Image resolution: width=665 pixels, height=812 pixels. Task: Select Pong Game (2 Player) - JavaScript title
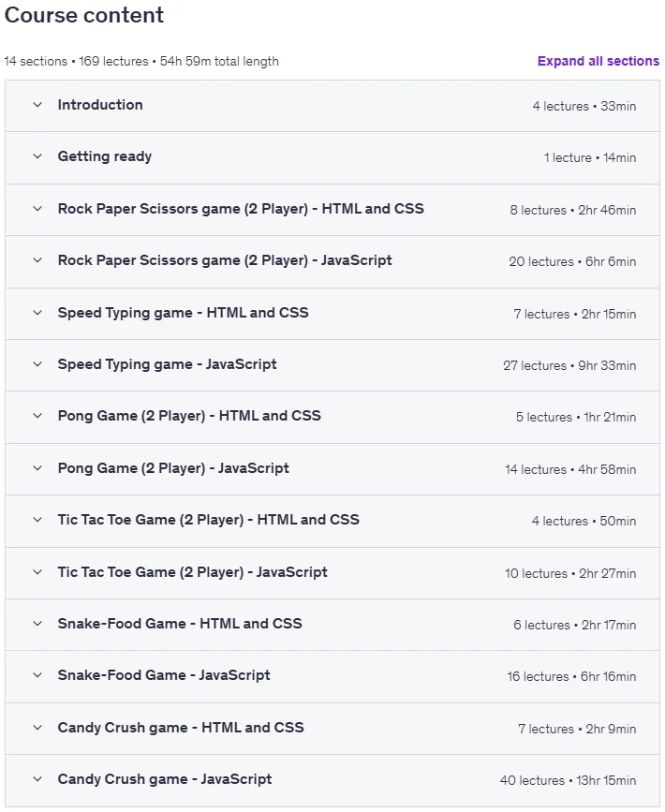(x=173, y=468)
